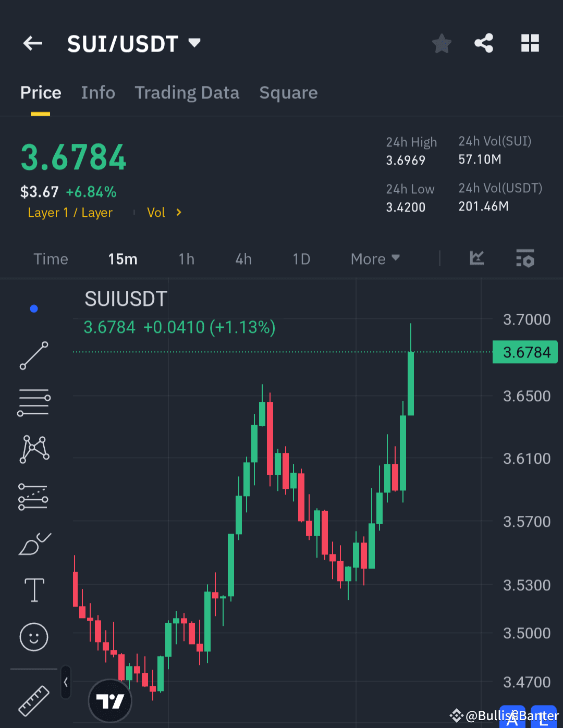
Task: Select the text annotation tool
Action: [34, 589]
